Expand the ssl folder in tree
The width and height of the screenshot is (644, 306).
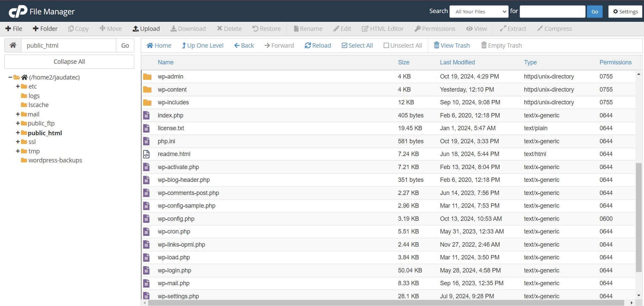click(x=17, y=142)
